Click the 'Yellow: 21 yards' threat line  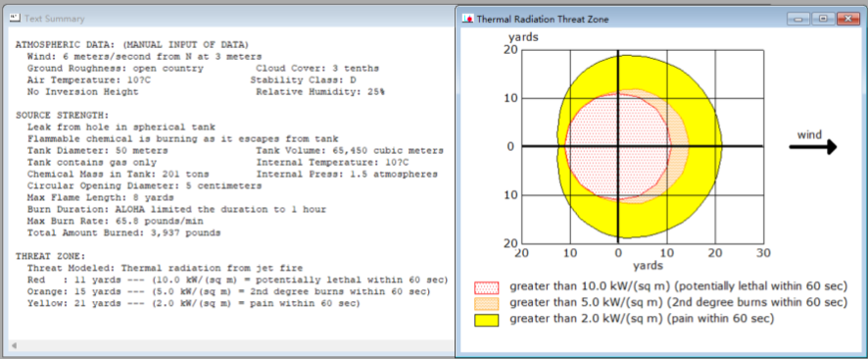click(x=194, y=304)
